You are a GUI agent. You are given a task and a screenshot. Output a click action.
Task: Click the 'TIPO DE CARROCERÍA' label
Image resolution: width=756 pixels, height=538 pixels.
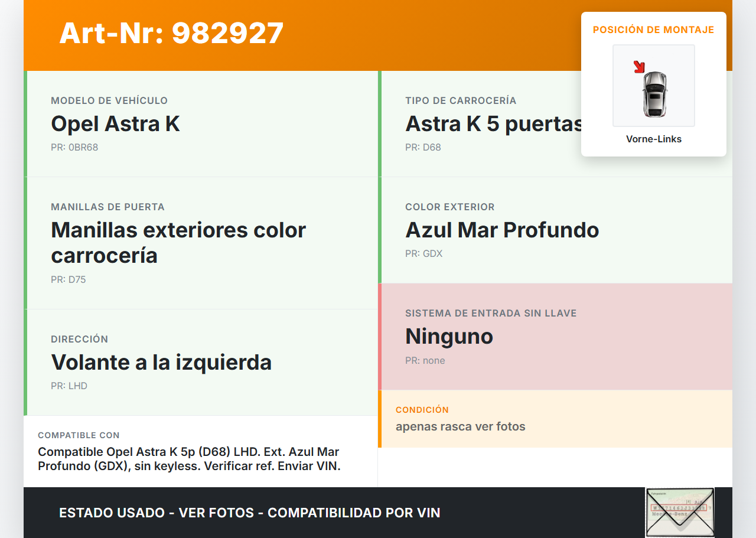click(461, 100)
